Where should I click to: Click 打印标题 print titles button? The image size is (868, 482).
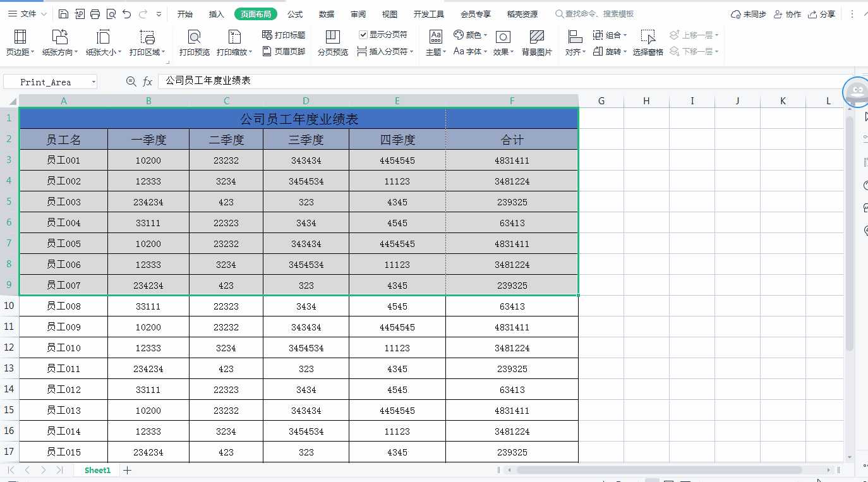284,35
